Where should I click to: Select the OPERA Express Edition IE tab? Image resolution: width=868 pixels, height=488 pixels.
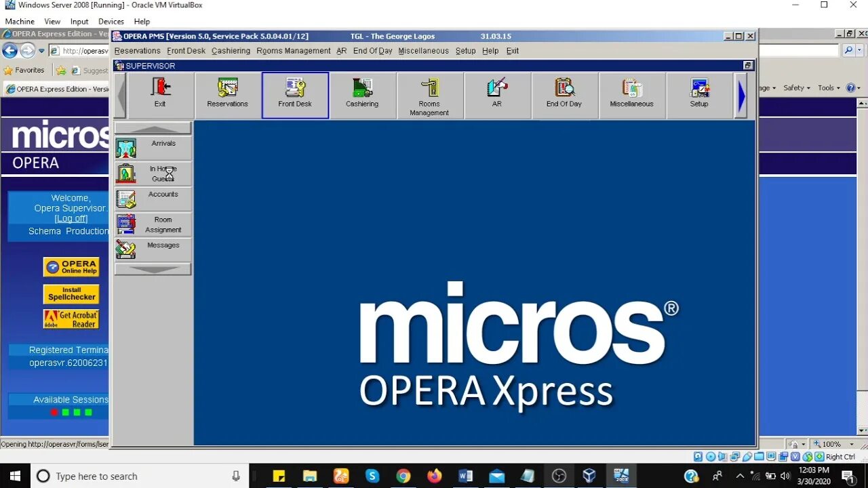coord(56,89)
